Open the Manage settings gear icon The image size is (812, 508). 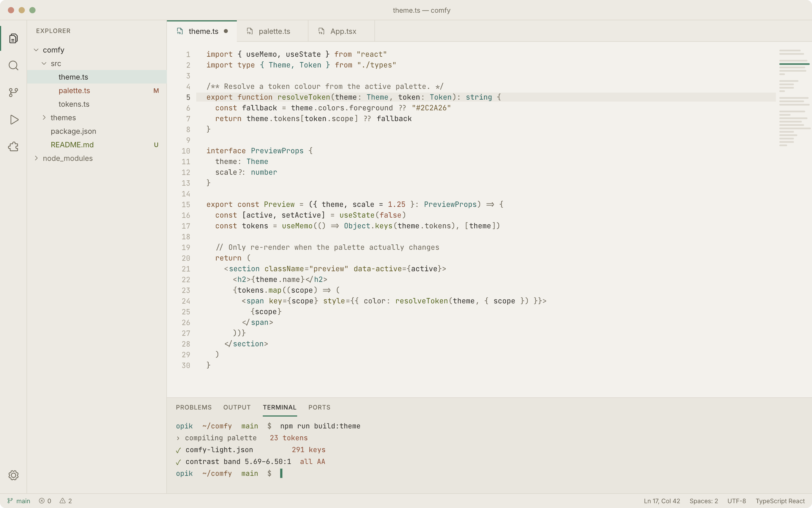14,475
